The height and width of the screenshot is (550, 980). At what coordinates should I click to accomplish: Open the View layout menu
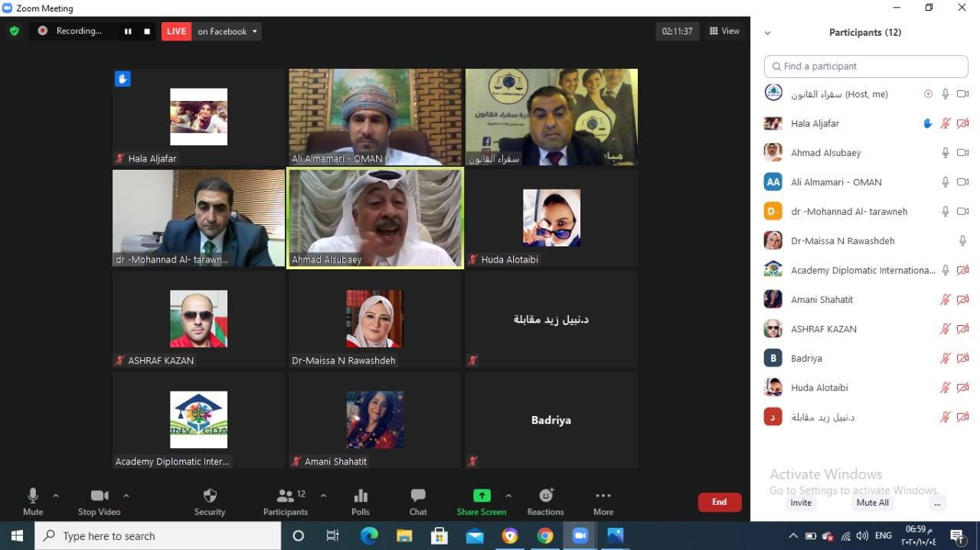[724, 31]
